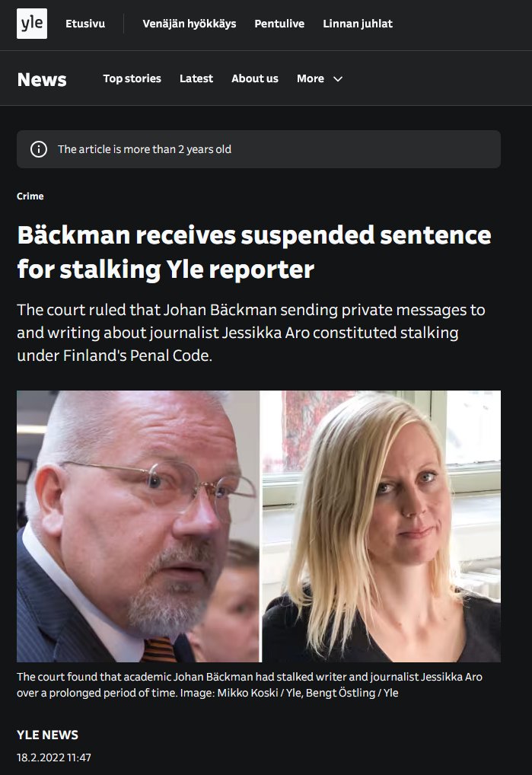This screenshot has width=532, height=775.
Task: Open About us page
Action: (x=255, y=78)
